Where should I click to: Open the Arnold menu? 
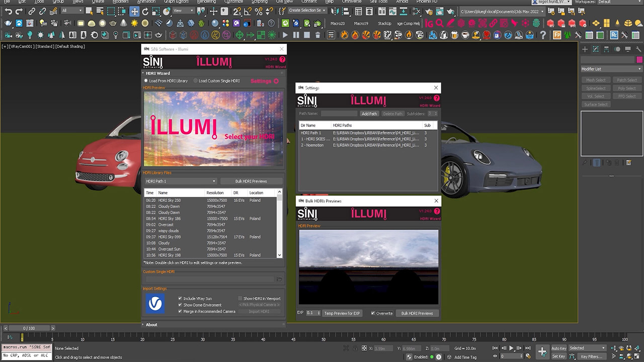click(402, 2)
